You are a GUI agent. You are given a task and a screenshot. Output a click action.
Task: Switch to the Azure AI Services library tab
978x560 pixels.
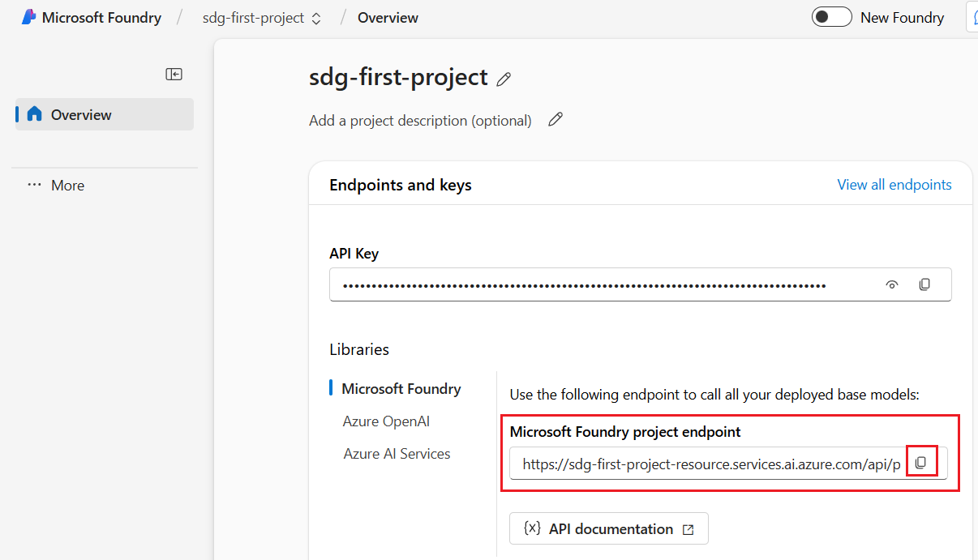point(397,453)
